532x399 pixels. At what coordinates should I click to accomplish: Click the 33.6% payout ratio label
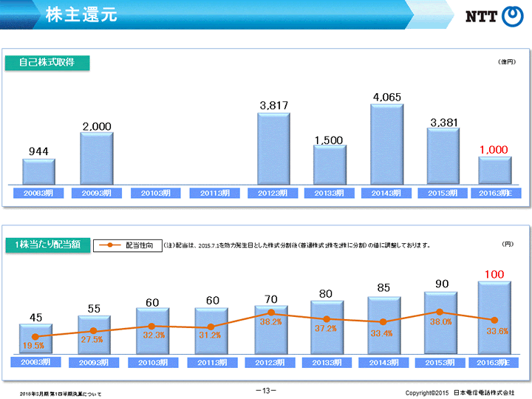[497, 331]
